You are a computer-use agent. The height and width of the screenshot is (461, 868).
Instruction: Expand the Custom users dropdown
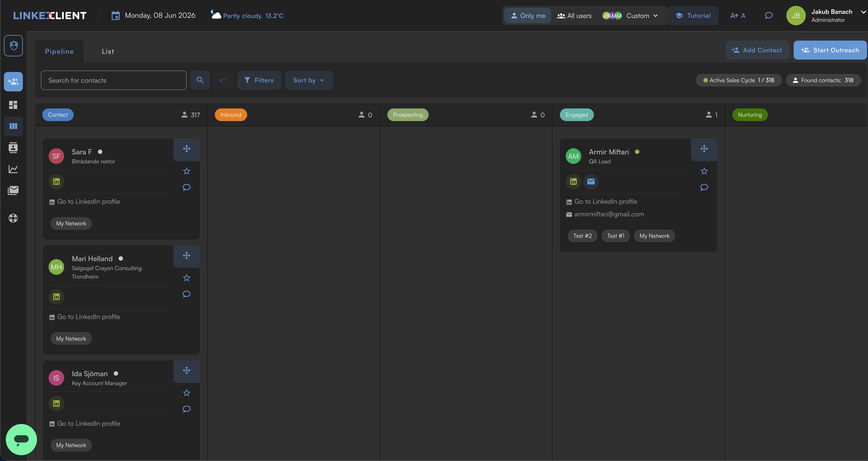coord(630,16)
